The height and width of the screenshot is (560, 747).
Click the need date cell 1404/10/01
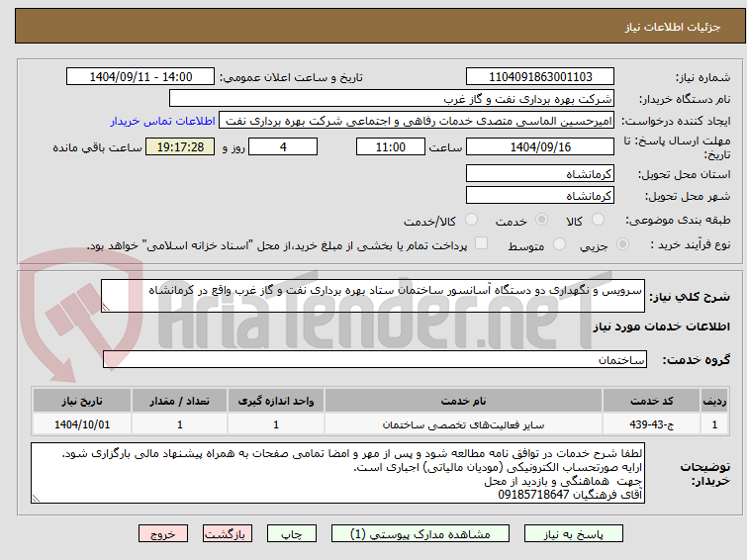pyautogui.click(x=82, y=424)
